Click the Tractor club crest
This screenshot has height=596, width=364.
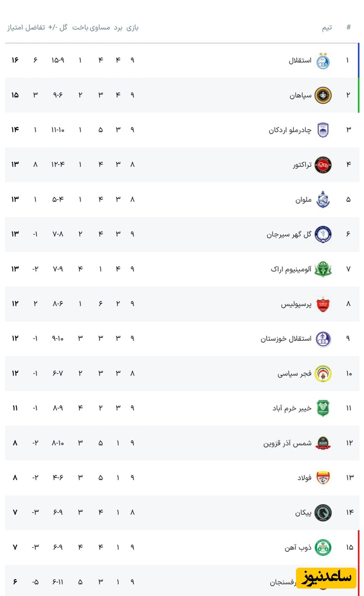(x=323, y=165)
